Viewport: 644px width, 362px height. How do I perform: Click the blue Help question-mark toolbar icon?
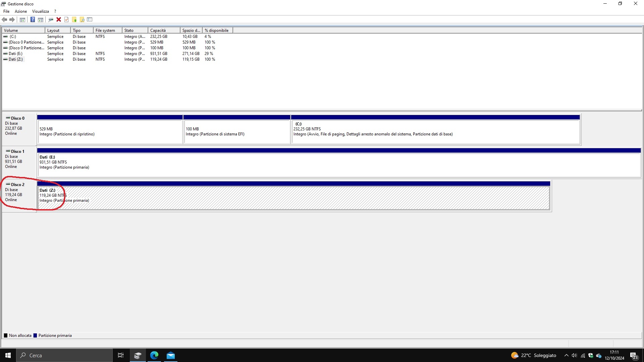33,19
